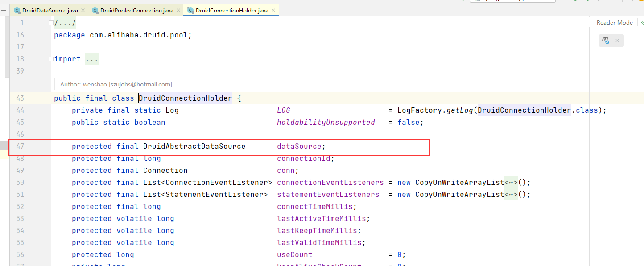
Task: Click the folded import ellipsis placeholder
Action: click(x=92, y=59)
